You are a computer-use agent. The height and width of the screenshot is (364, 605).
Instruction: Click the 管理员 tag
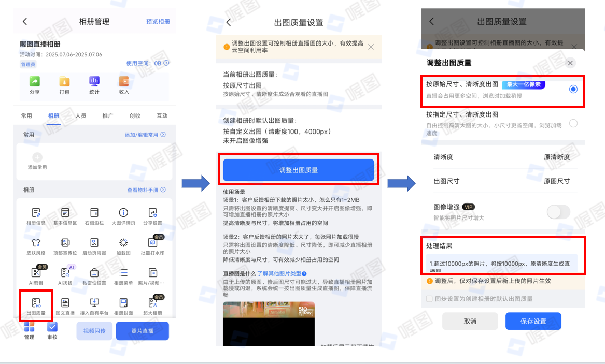click(28, 64)
